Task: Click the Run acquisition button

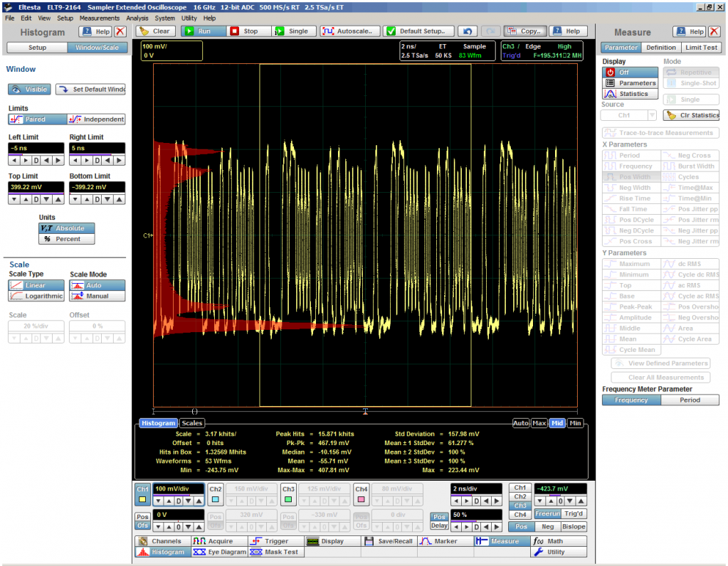Action: point(201,31)
